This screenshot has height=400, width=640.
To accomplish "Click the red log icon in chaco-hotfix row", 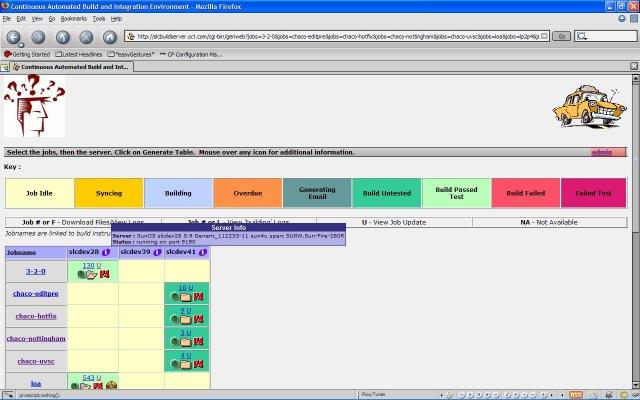I will (x=198, y=320).
